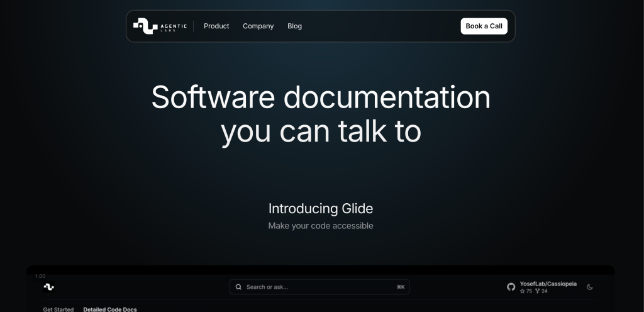Go to the Blog page
Viewport: 644px width, 312px height.
tap(294, 26)
